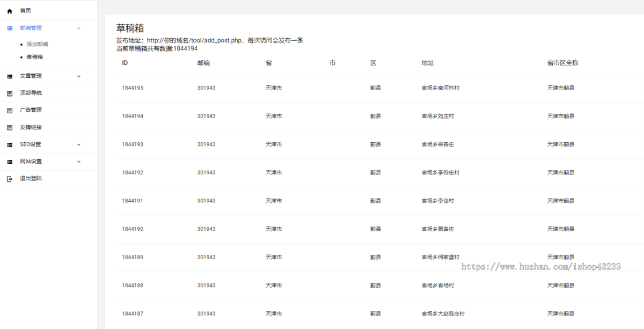Click the 省 column header
Image resolution: width=644 pixels, height=329 pixels.
click(269, 63)
